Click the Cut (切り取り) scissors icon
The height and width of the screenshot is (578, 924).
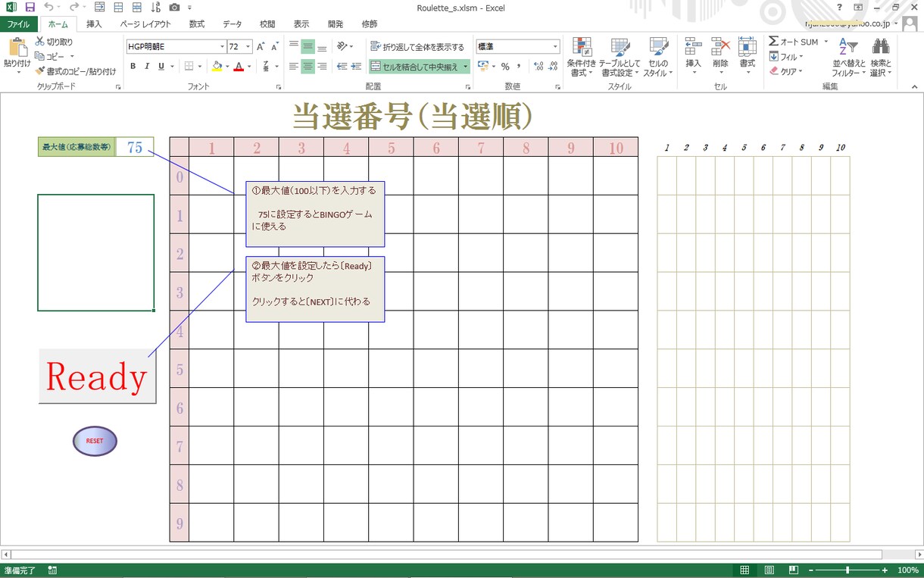coord(40,42)
